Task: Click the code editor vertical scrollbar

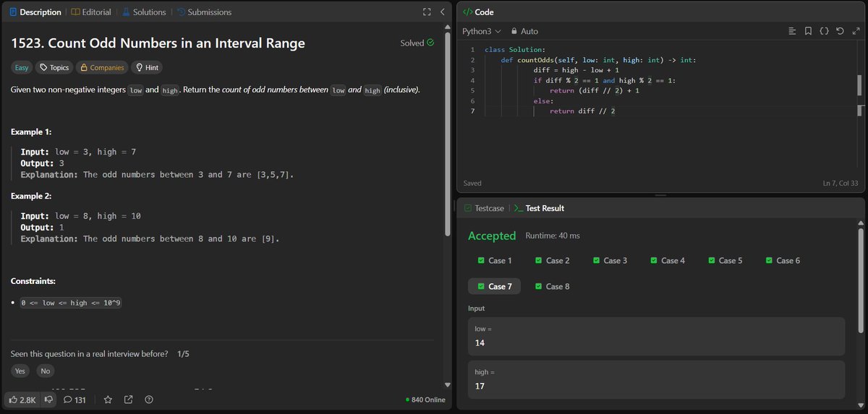Action: [860, 85]
